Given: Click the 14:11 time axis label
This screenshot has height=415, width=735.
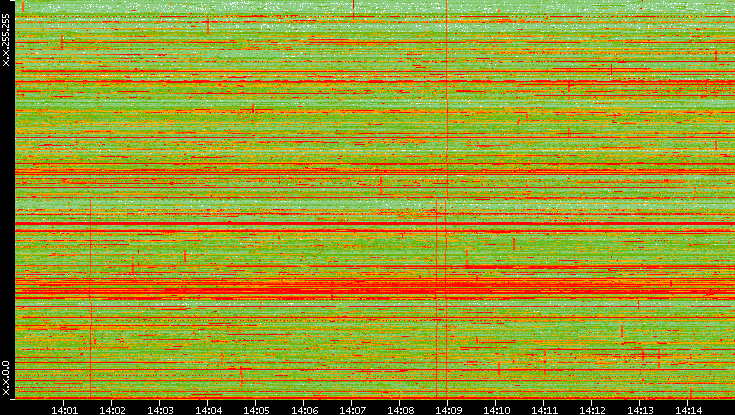Looking at the screenshot, I should (544, 410).
